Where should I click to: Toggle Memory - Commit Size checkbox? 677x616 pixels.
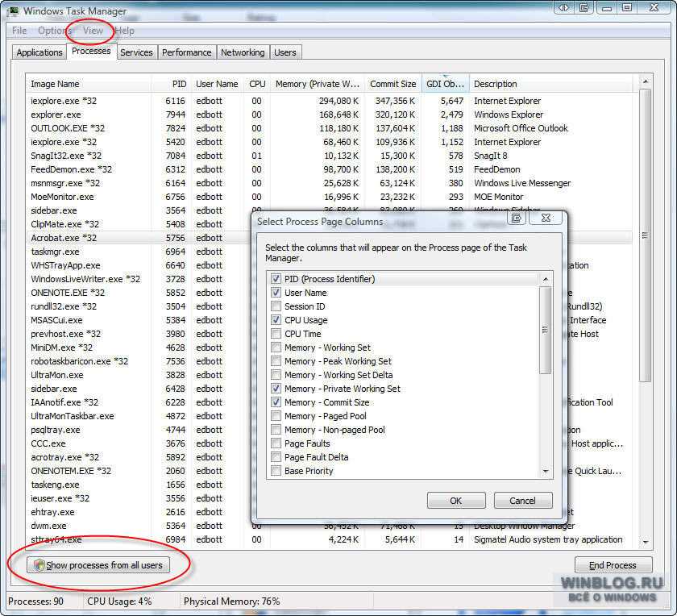(x=276, y=402)
